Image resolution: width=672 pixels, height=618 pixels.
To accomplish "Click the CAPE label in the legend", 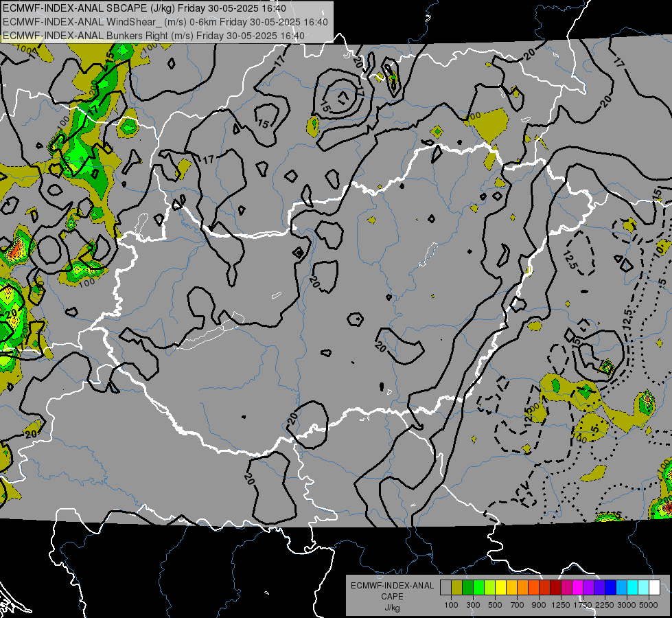I will 392,597.
